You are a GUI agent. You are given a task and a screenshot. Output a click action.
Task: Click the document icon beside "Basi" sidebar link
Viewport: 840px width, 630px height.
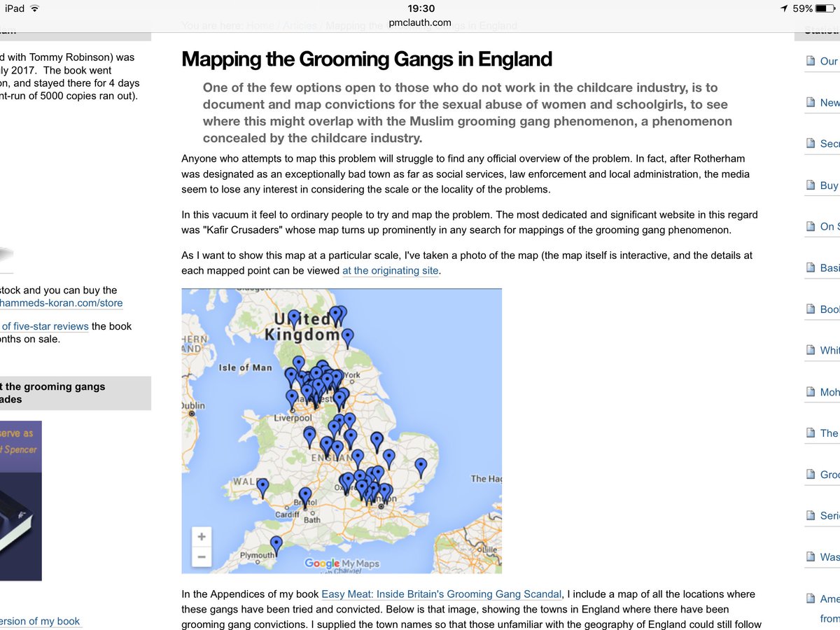click(811, 268)
